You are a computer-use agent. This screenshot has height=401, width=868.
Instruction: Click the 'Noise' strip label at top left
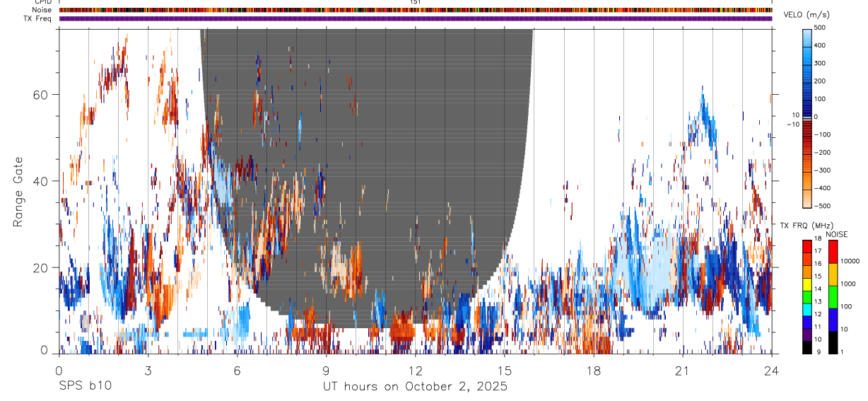click(42, 10)
